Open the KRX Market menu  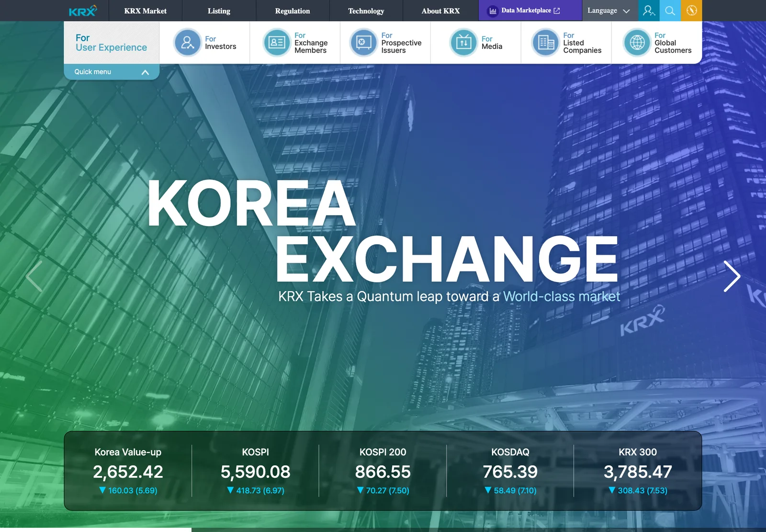point(146,11)
